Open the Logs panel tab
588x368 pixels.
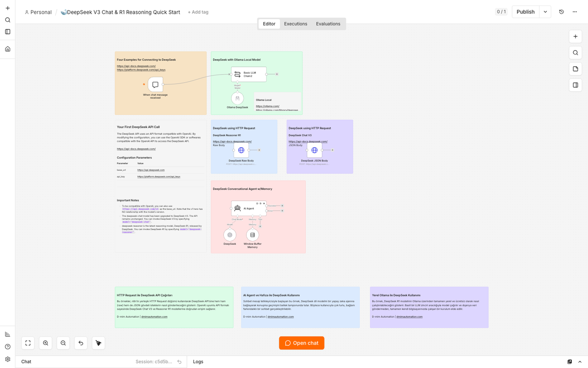tap(198, 362)
